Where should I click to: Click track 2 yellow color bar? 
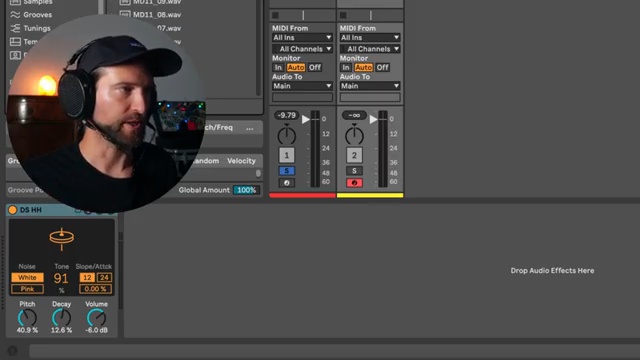[370, 196]
